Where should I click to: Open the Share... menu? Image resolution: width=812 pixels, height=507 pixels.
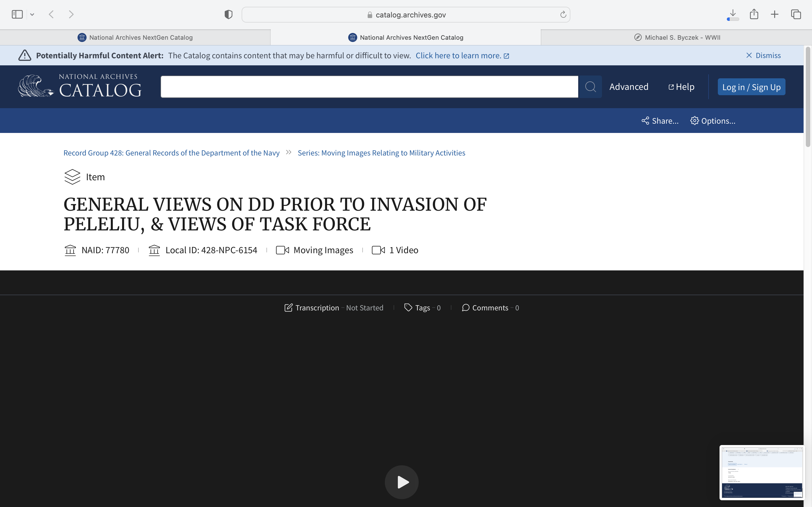coord(660,121)
